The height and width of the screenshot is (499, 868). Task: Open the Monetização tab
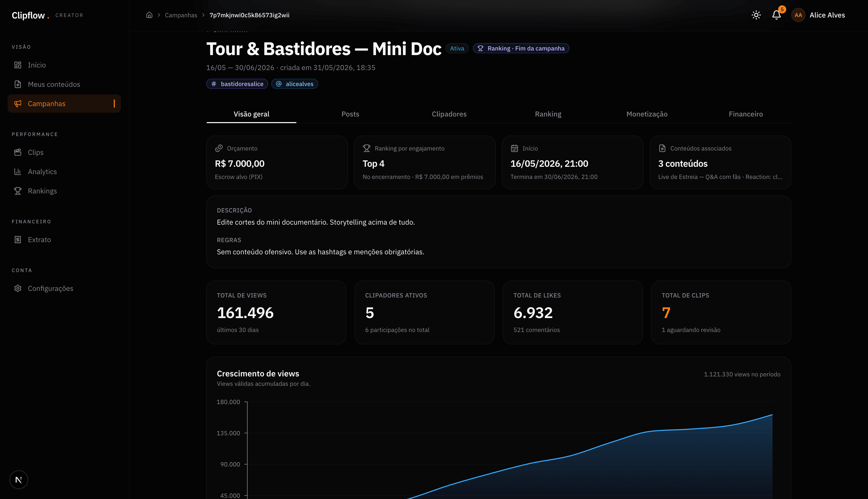(647, 114)
